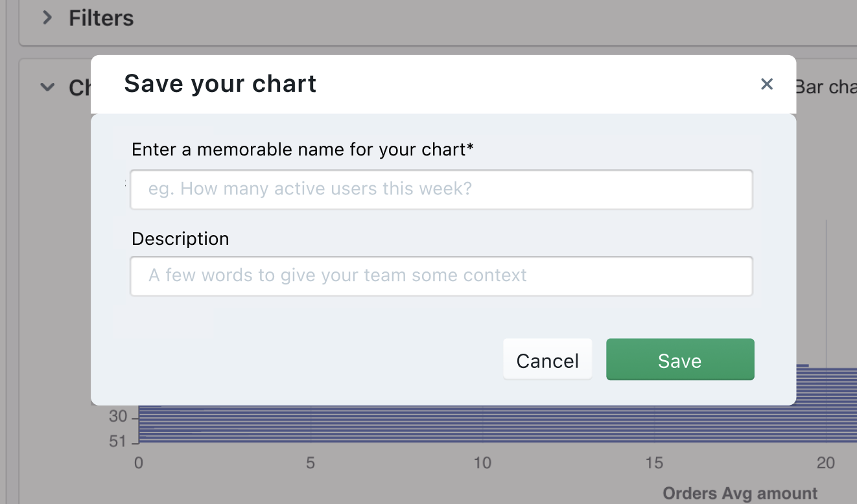
Task: Click the Save your chart dialog title
Action: pyautogui.click(x=220, y=83)
